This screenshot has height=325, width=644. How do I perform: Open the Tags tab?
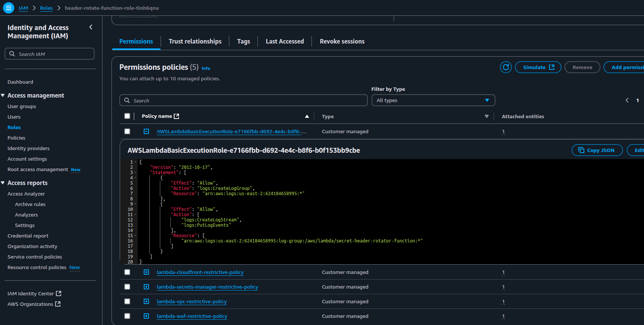coord(244,41)
